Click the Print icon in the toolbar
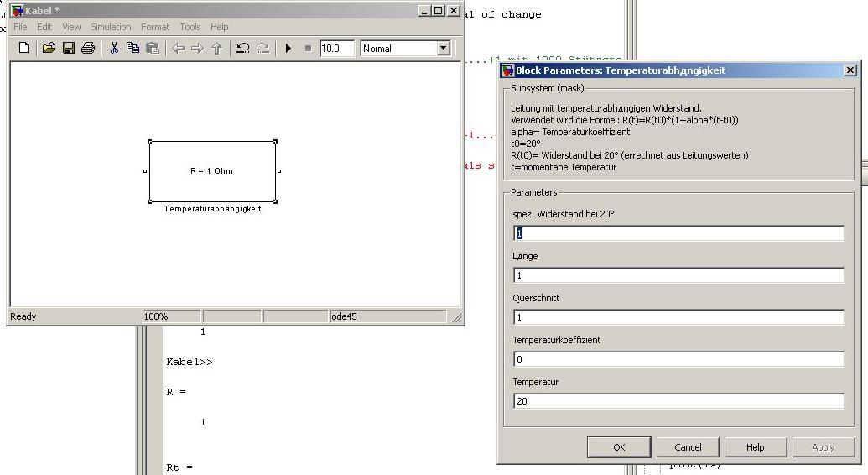 click(x=87, y=49)
